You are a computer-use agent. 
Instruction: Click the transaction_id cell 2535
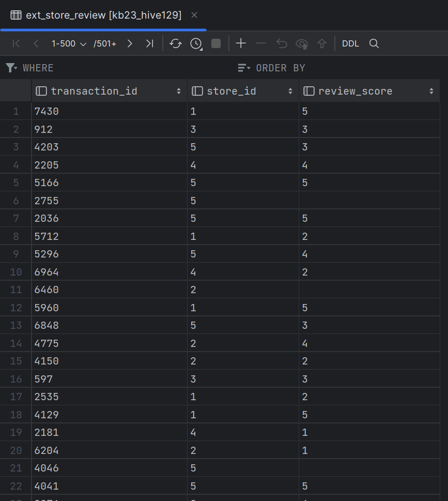pos(109,397)
